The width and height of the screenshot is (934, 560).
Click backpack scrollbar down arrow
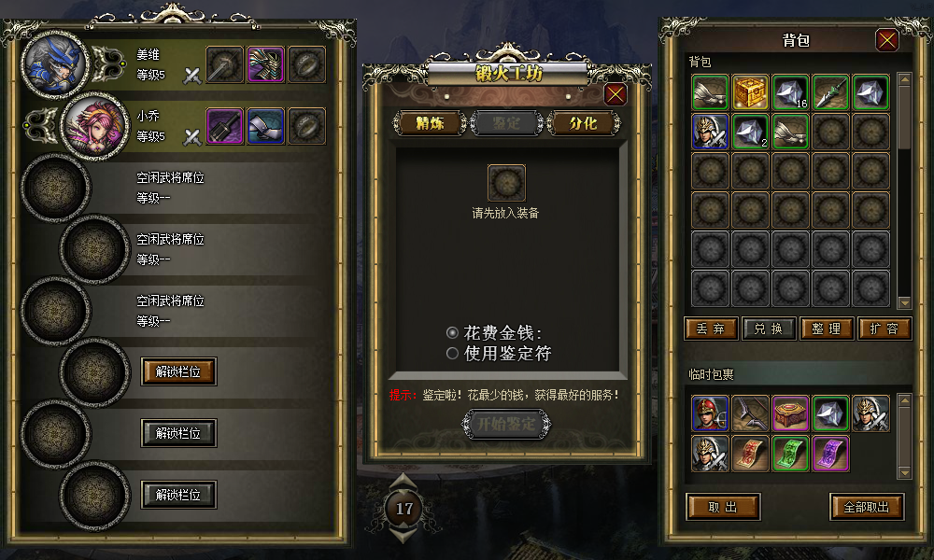(904, 302)
